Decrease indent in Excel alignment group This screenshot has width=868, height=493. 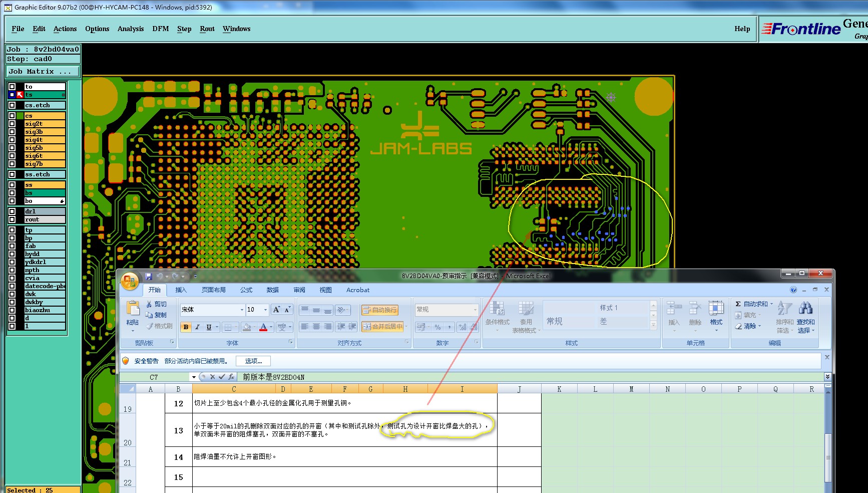pyautogui.click(x=341, y=327)
